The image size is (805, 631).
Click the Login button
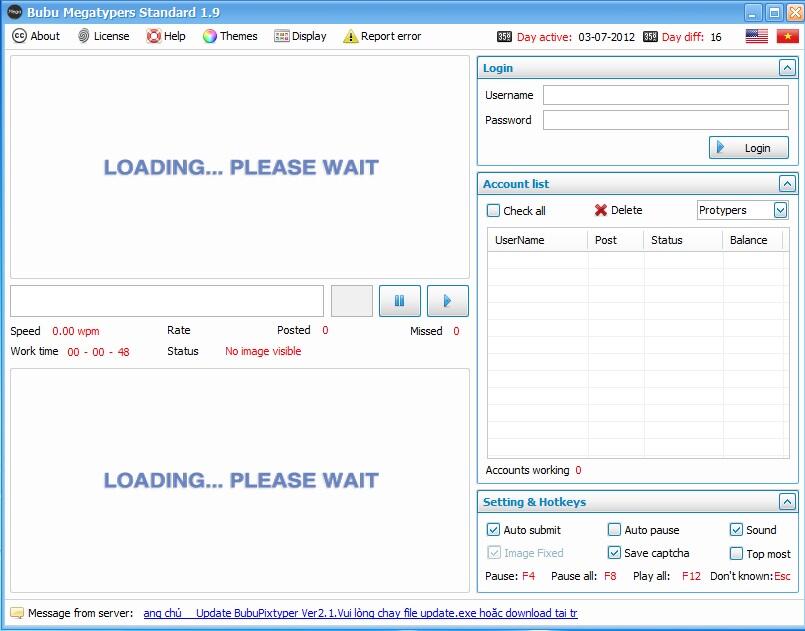pyautogui.click(x=748, y=146)
